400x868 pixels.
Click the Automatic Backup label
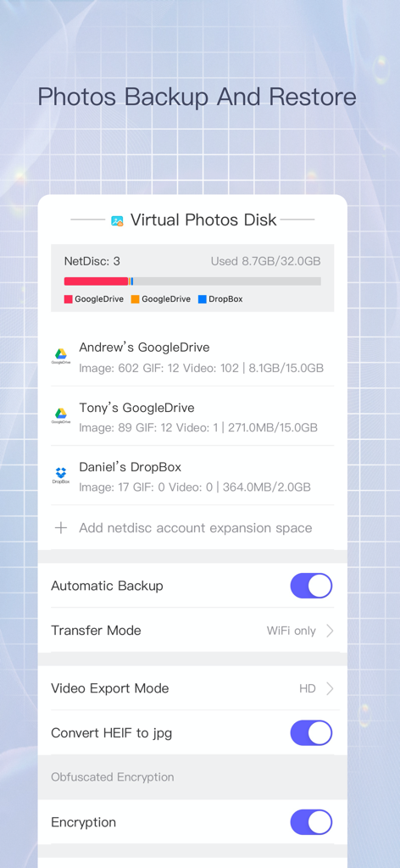(107, 586)
